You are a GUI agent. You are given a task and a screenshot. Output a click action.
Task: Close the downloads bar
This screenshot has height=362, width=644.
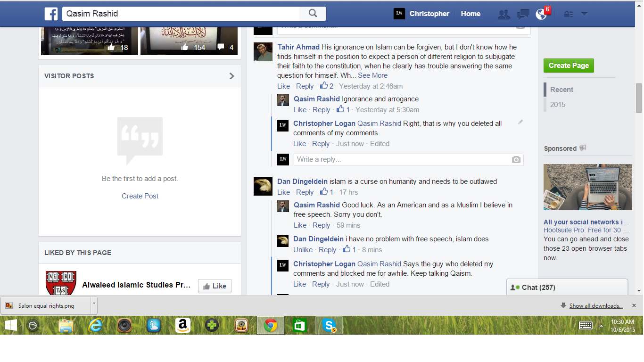click(x=634, y=305)
